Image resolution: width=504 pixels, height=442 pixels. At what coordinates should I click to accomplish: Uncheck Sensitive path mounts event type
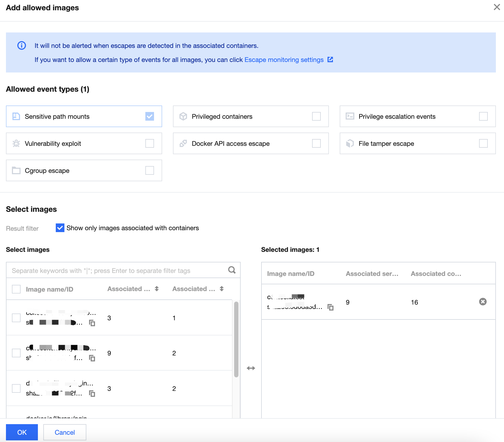[x=149, y=116]
